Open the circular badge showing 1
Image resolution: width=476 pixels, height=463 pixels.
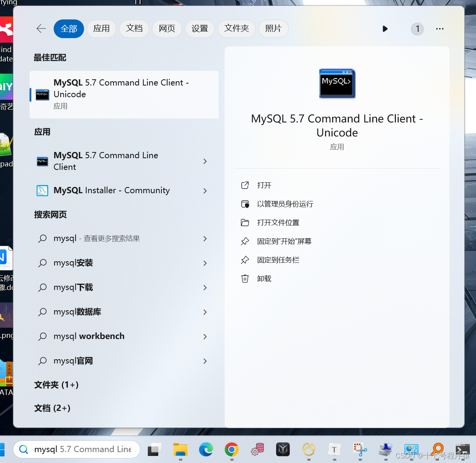point(417,29)
